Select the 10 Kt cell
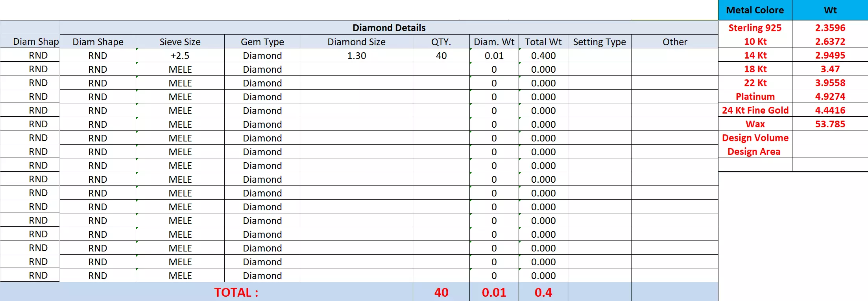Viewport: 868px width, 301px height. click(755, 41)
